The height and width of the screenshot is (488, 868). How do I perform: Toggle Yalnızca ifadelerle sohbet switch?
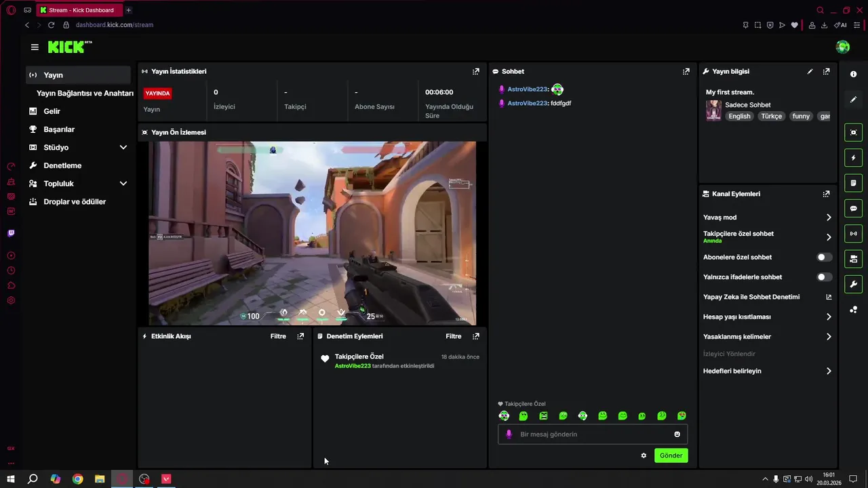(824, 277)
